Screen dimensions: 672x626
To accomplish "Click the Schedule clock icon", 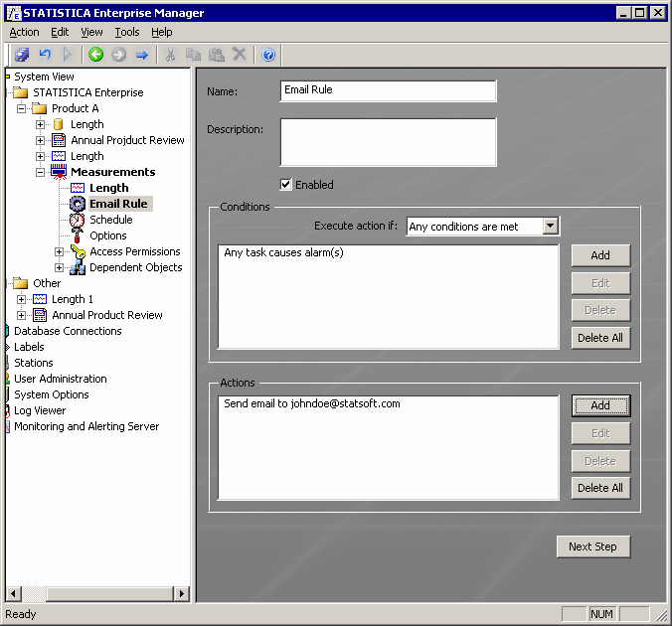I will pos(78,220).
